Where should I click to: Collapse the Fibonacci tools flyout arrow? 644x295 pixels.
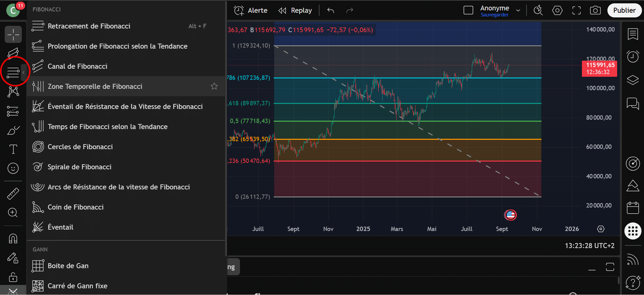[x=23, y=72]
